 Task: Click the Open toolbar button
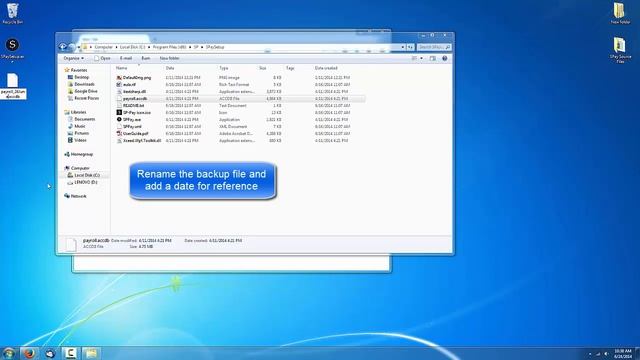coord(102,58)
